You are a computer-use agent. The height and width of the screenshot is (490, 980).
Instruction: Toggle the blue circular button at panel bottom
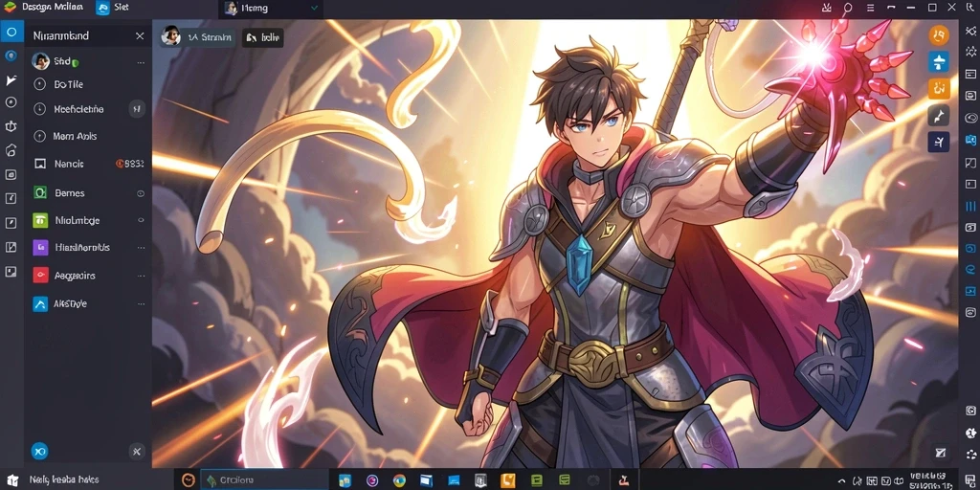pos(39,451)
